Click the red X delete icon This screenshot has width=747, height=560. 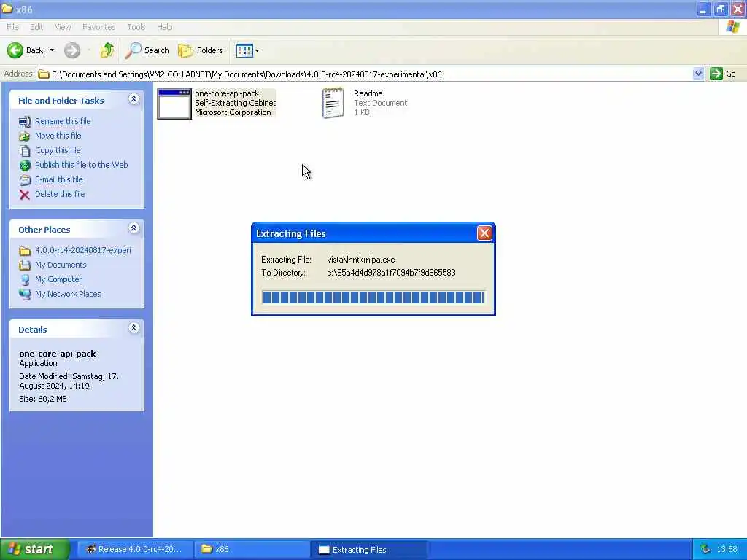25,194
